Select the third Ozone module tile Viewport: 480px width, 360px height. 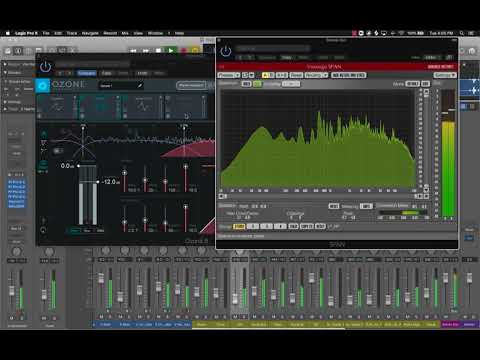143,107
